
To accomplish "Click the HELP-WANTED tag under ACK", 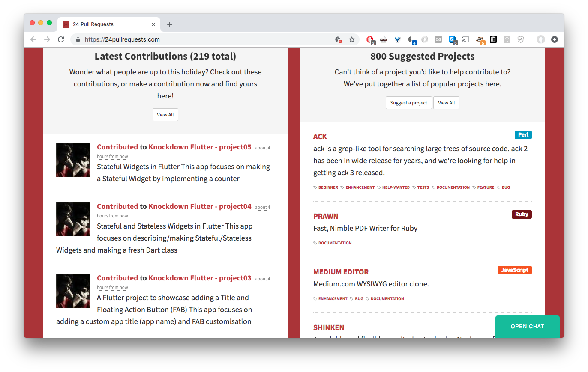I will [x=393, y=187].
